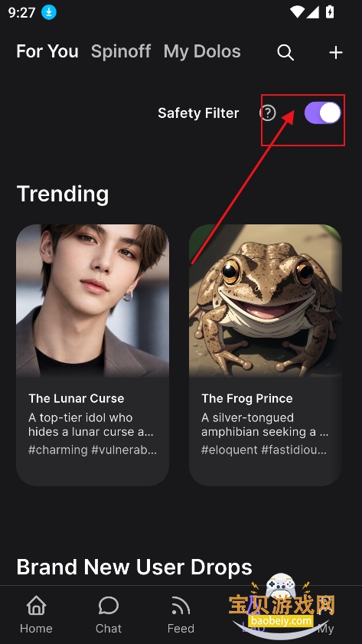Open The Frog Prince frog image

[266, 301]
